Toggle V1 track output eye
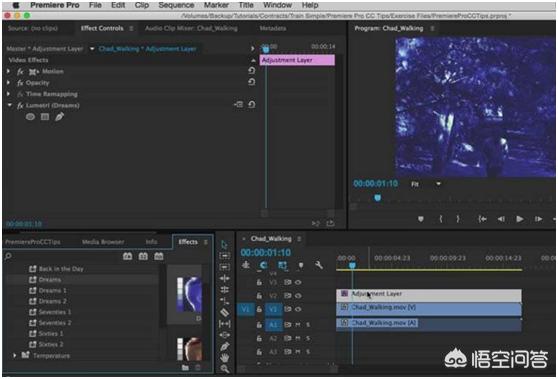This screenshot has width=558, height=379. click(298, 309)
